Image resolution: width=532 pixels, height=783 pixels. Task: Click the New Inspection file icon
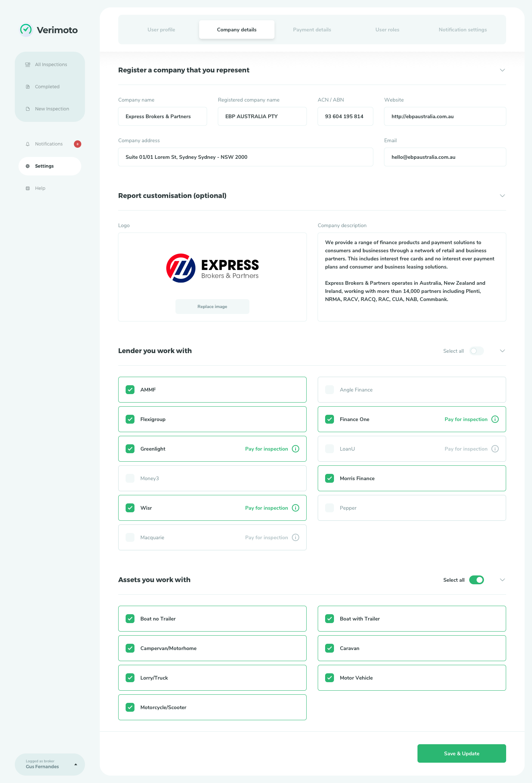28,109
